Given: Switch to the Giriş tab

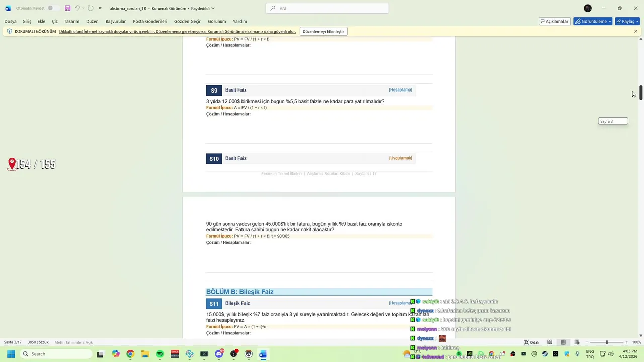Looking at the screenshot, I should click(27, 21).
